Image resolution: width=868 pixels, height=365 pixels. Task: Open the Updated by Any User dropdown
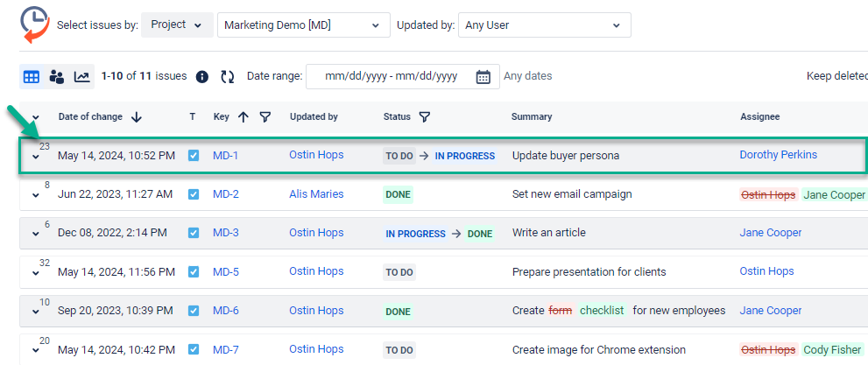(x=544, y=25)
